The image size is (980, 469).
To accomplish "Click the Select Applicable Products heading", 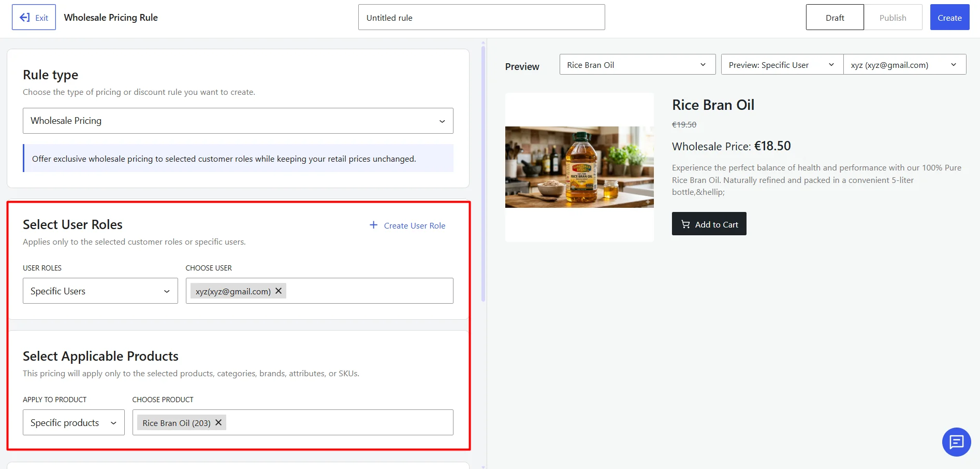I will (x=100, y=356).
